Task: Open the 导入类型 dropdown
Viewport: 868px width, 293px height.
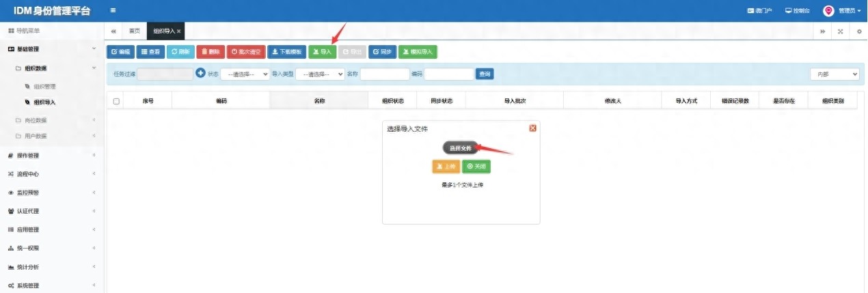Action: (320, 74)
